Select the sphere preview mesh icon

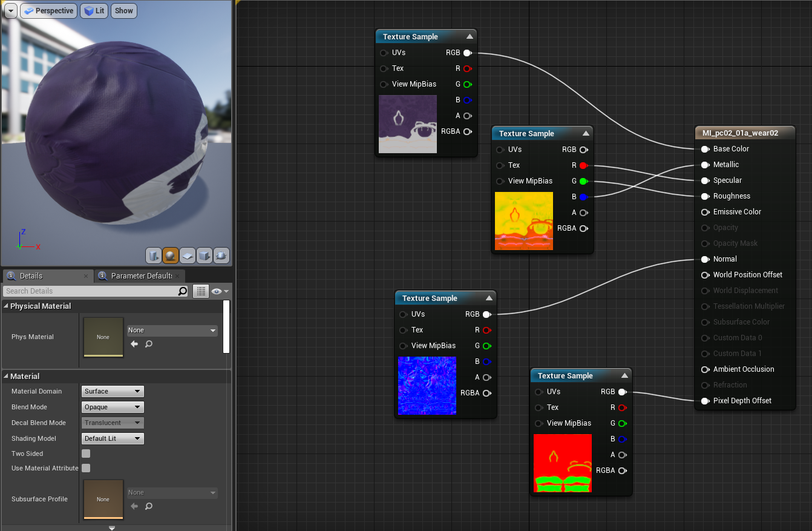click(x=171, y=256)
